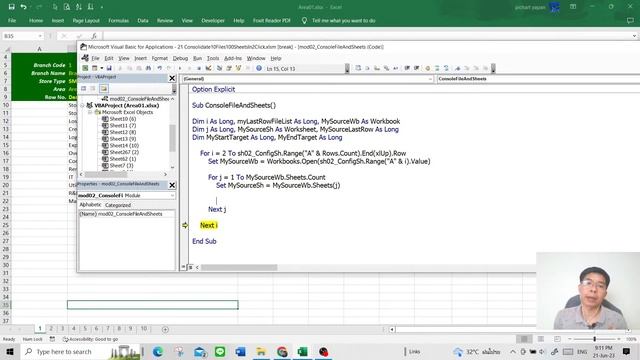
Task: Click the View Microsoft Excel icon in VBA toolbar
Action: [x=85, y=68]
